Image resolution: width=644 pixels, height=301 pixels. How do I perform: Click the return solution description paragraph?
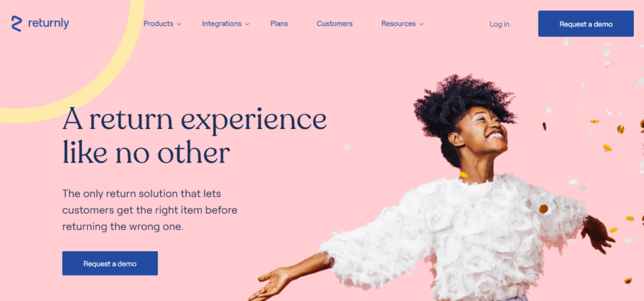150,210
